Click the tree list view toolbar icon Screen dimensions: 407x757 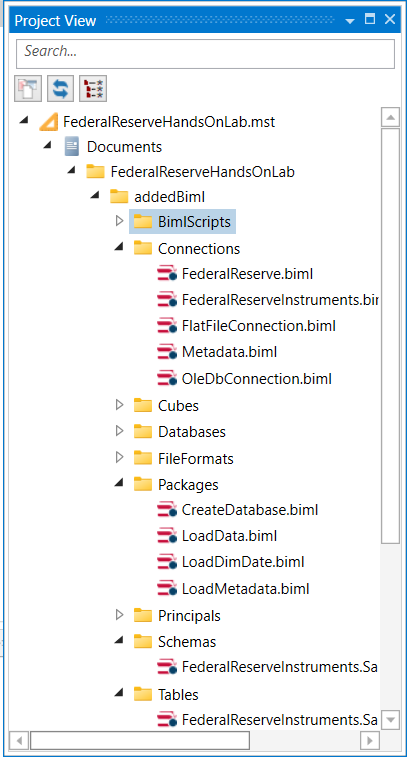[x=93, y=89]
